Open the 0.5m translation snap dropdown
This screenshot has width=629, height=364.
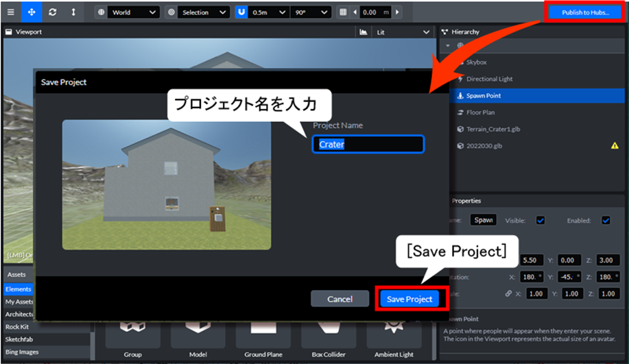coord(269,12)
